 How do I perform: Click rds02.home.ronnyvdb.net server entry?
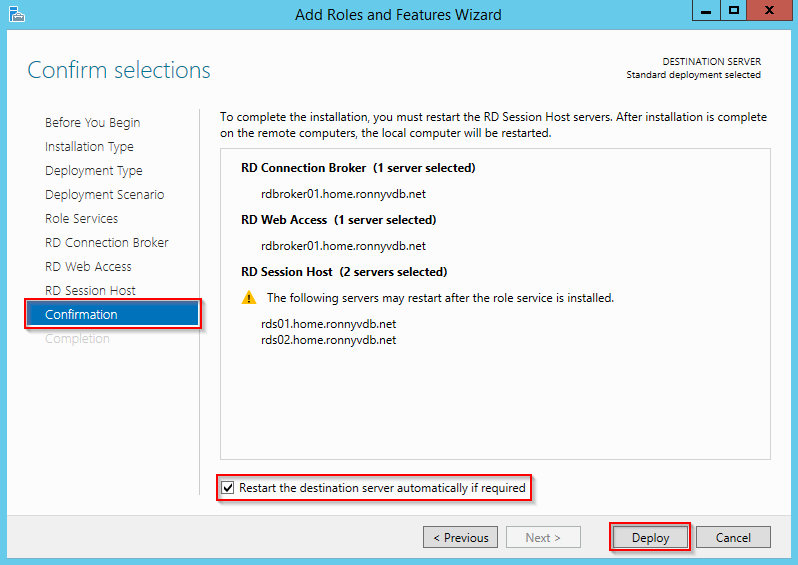click(328, 340)
